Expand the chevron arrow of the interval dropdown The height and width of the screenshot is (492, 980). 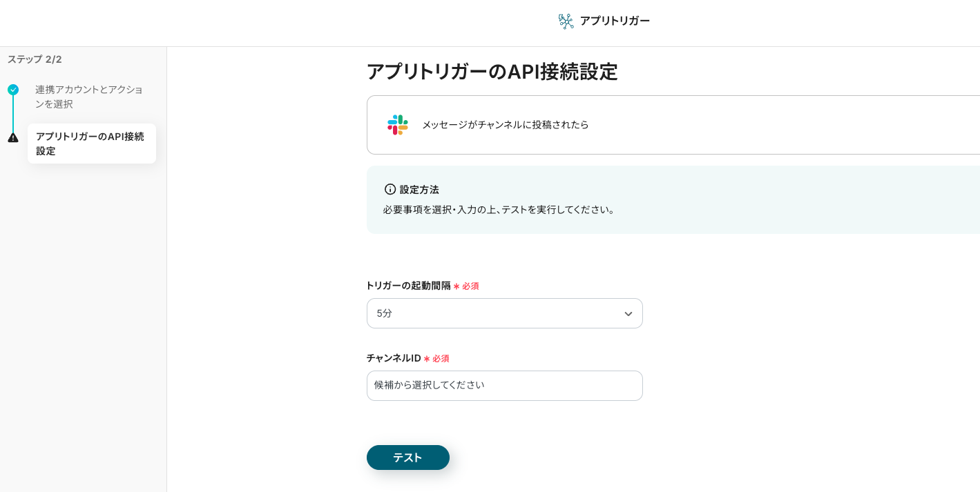click(628, 314)
